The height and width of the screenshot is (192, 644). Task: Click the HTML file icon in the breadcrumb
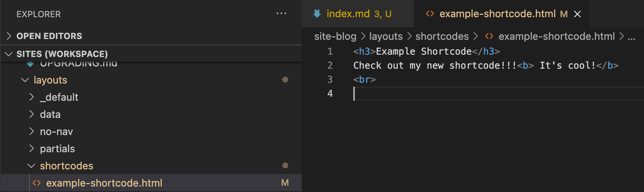pyautogui.click(x=489, y=36)
